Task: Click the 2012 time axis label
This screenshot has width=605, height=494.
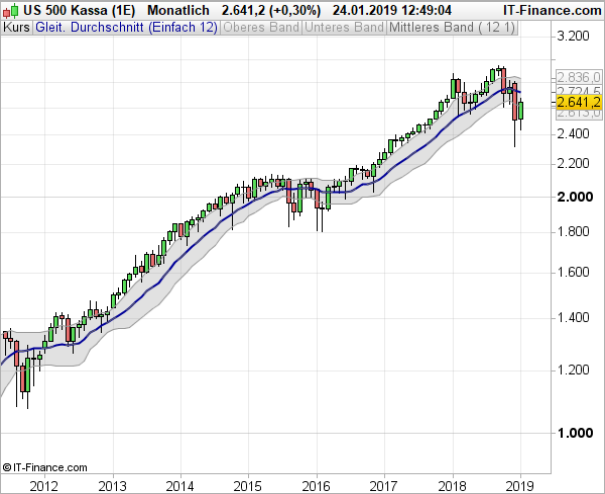Action: (44, 486)
